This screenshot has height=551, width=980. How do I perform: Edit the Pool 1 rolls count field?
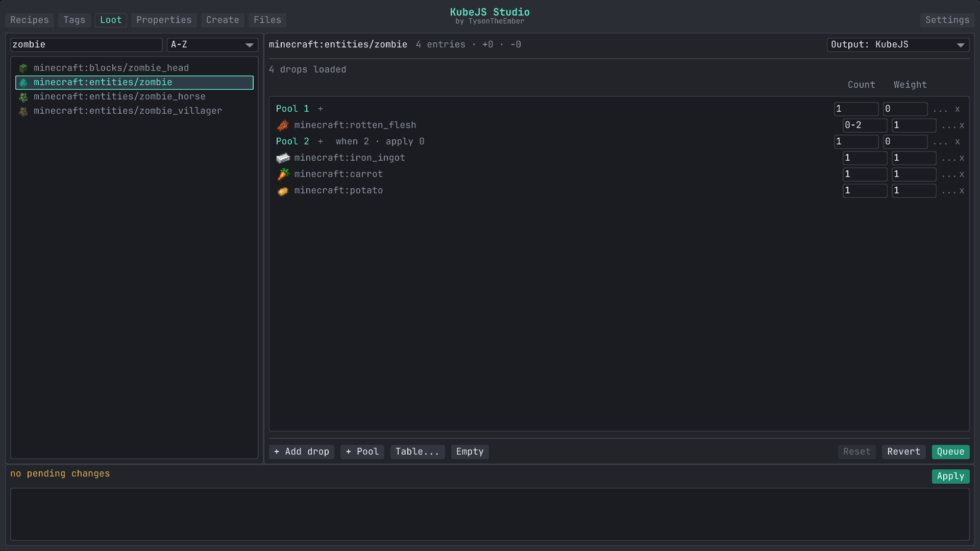coord(856,109)
